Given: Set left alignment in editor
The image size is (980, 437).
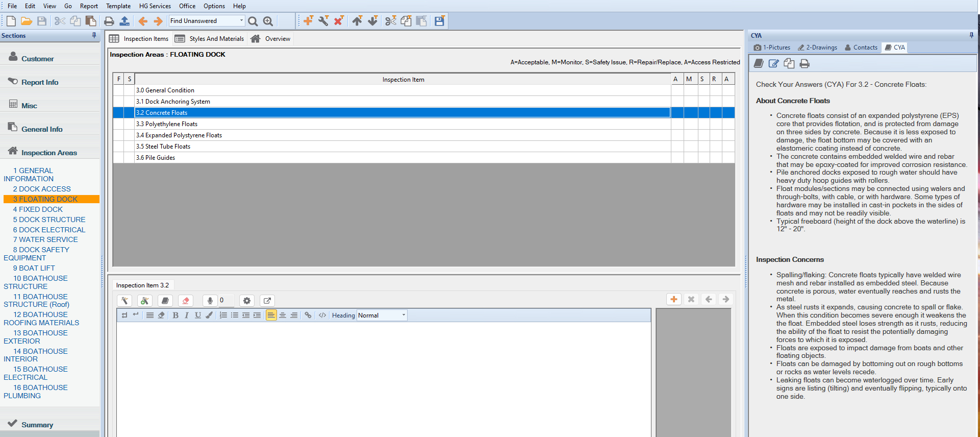Looking at the screenshot, I should [x=271, y=315].
